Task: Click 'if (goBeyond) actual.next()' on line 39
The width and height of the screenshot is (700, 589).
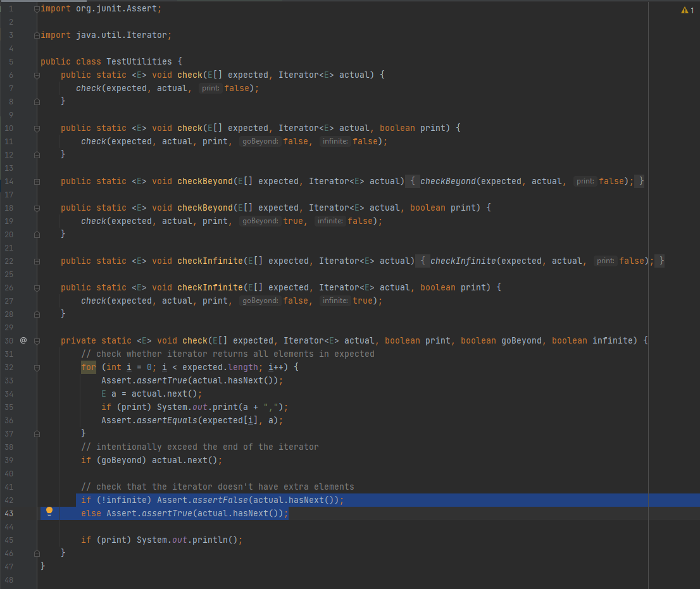Action: tap(151, 460)
